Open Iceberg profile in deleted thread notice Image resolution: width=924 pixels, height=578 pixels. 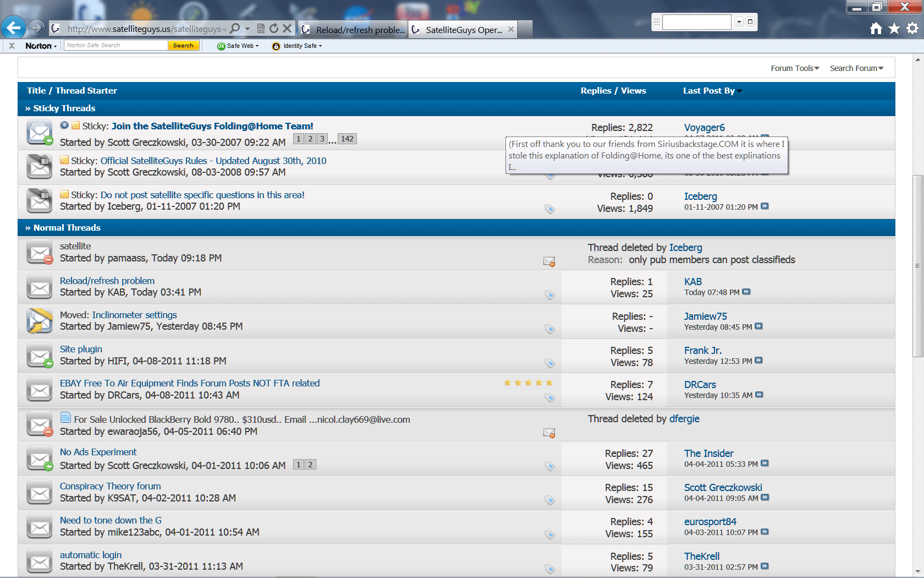pyautogui.click(x=685, y=248)
